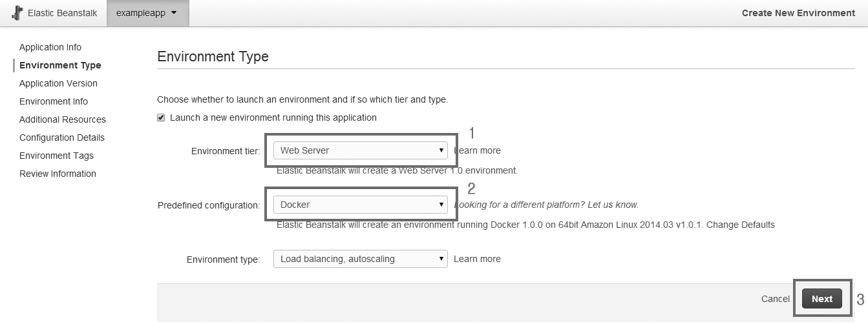868x324 pixels.
Task: Click the Elastic Beanstalk logo icon
Action: 17,13
